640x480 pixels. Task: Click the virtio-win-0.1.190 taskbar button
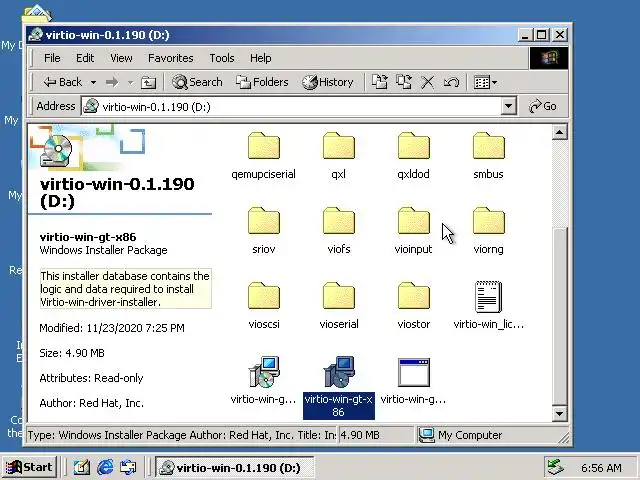tap(234, 467)
